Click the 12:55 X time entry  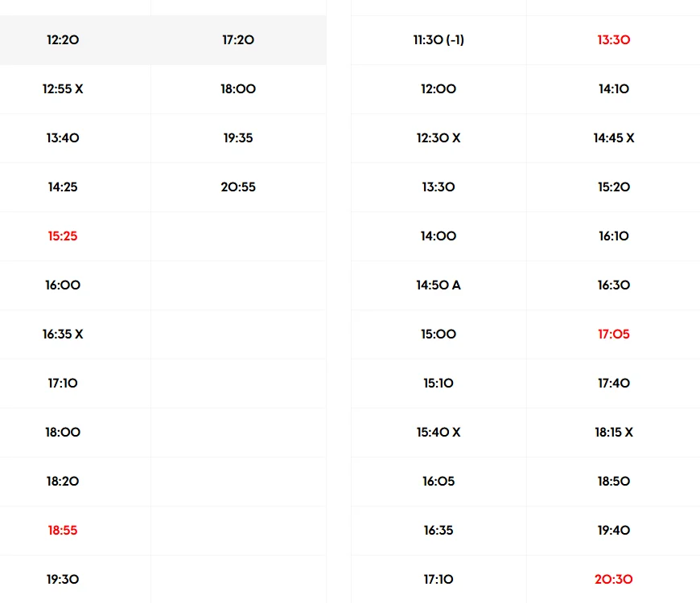pyautogui.click(x=63, y=89)
